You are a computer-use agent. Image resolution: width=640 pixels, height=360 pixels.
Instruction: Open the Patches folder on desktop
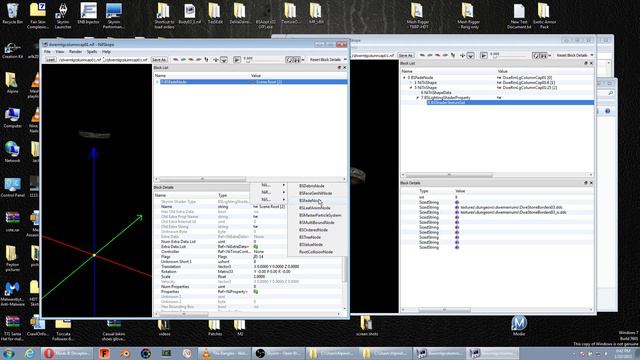(x=215, y=327)
